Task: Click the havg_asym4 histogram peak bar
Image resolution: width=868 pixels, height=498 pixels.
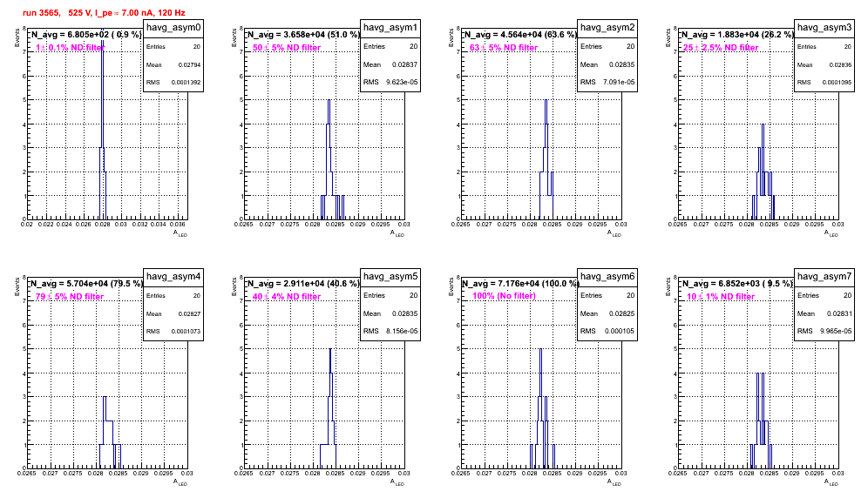Action: click(x=105, y=432)
